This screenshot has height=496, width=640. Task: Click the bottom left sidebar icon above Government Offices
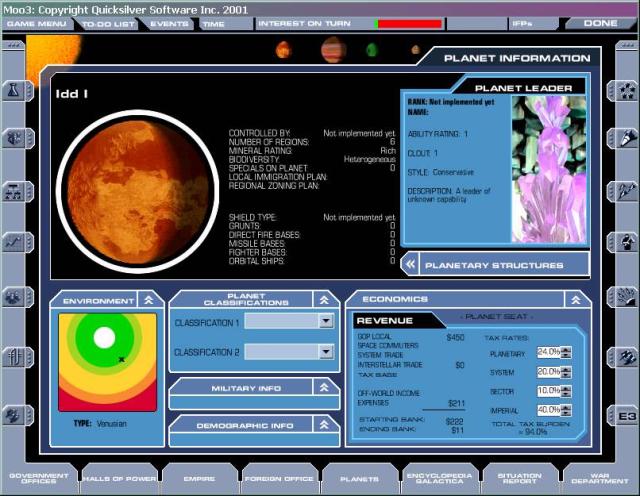pyautogui.click(x=15, y=416)
